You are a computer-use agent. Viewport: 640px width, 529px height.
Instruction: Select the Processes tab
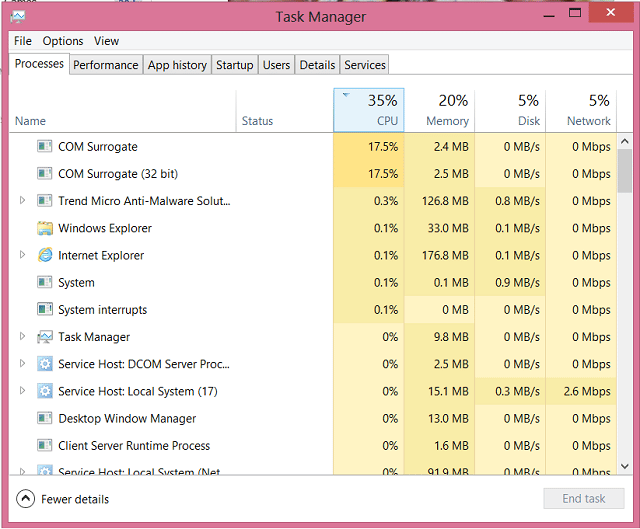(x=39, y=64)
